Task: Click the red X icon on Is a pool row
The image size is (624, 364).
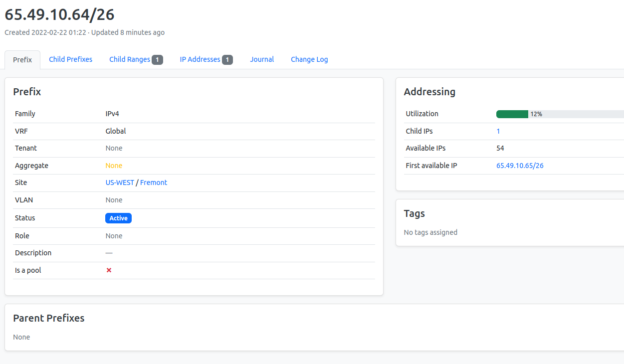Action: click(x=108, y=270)
